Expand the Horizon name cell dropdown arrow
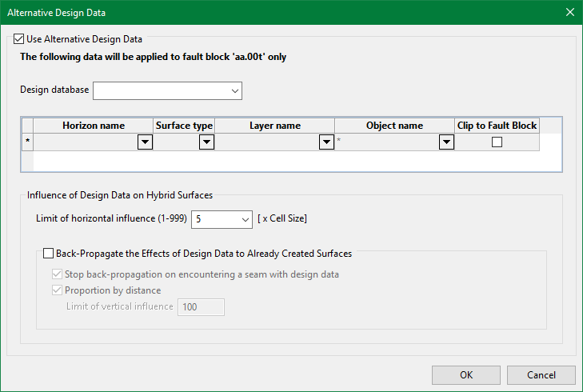Image resolution: width=583 pixels, height=392 pixels. click(145, 142)
